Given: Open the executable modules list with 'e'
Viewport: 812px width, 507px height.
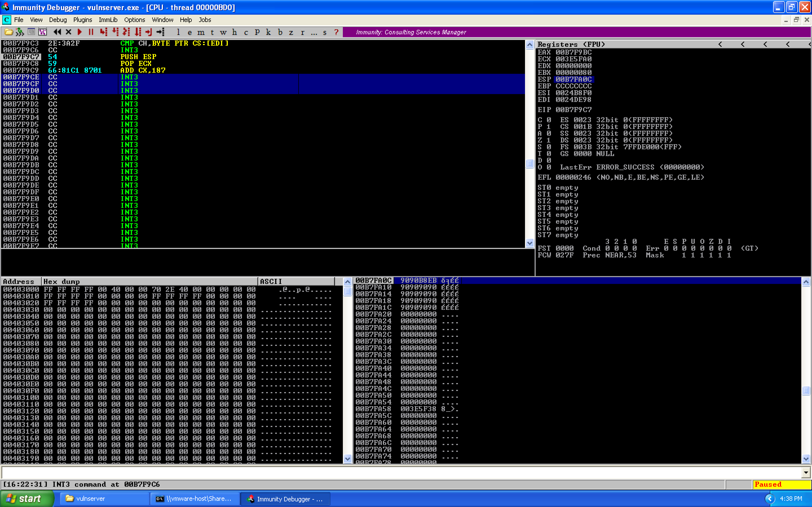Looking at the screenshot, I should pos(190,32).
